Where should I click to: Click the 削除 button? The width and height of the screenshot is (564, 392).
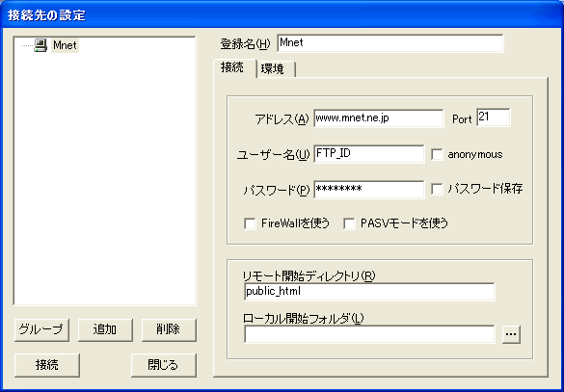coord(169,329)
